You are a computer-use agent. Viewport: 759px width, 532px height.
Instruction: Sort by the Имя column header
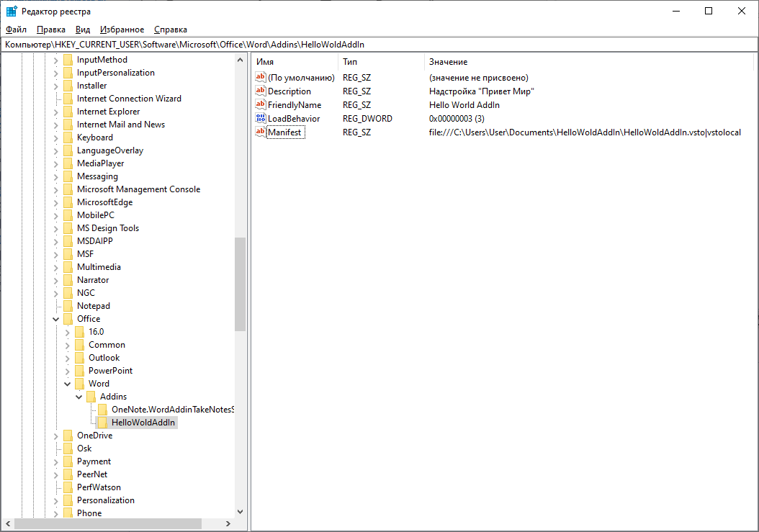[265, 62]
